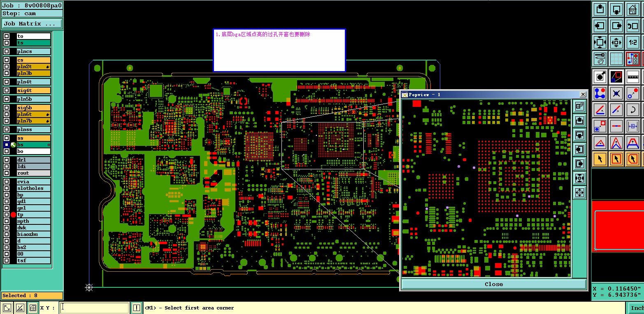Toggle checkbox for layer drl
Viewport: 644px width, 314px height.
click(x=7, y=160)
